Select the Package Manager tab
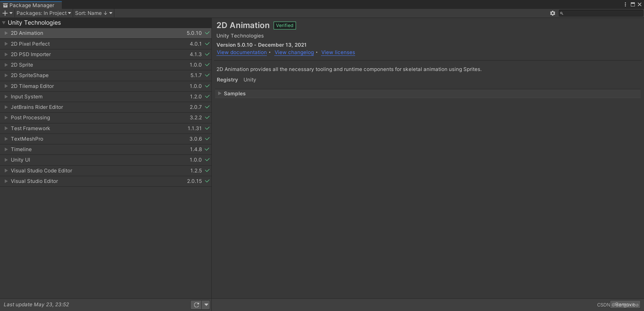Image resolution: width=644 pixels, height=311 pixels. (31, 5)
